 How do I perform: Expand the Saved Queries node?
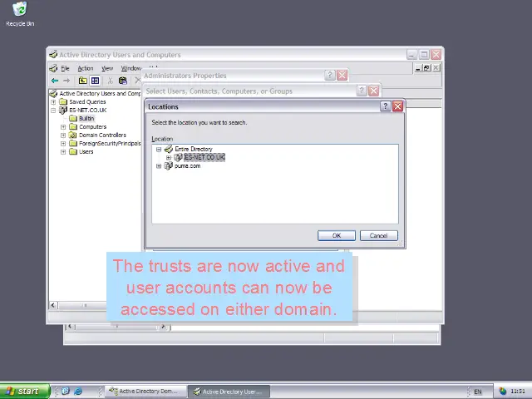[x=53, y=101]
